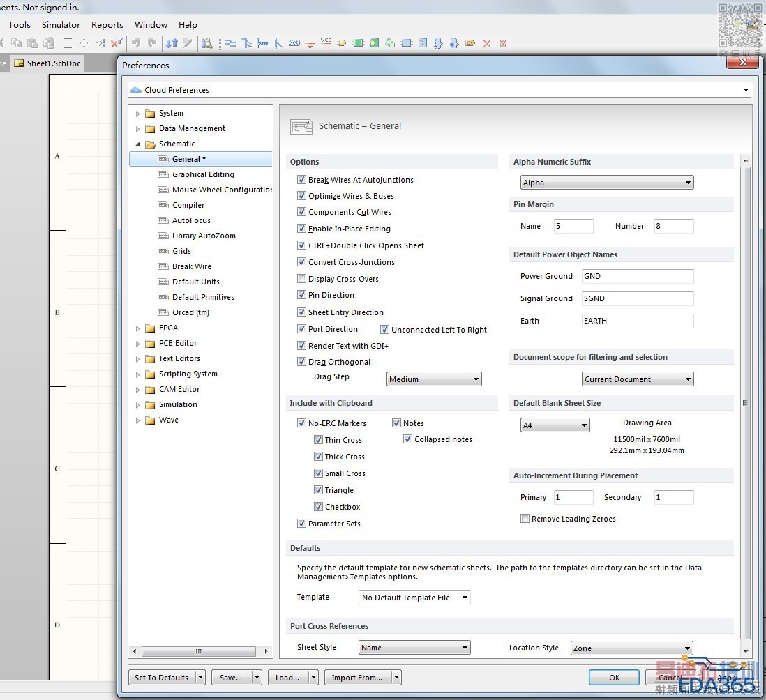Open the Reports menu
The width and height of the screenshot is (766, 700).
click(x=107, y=25)
